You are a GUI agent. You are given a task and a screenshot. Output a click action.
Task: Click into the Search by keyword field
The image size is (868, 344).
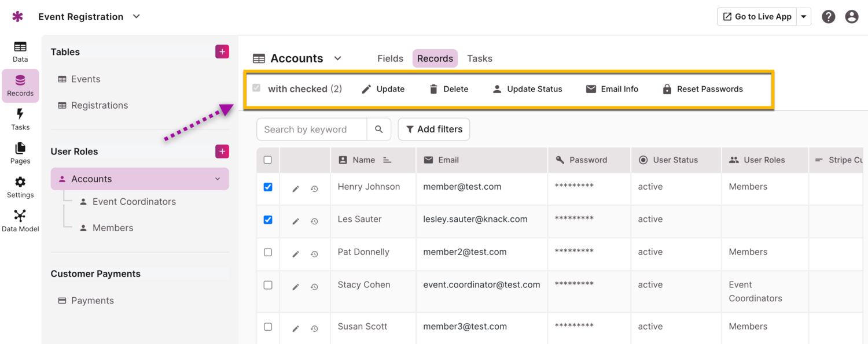[311, 130]
